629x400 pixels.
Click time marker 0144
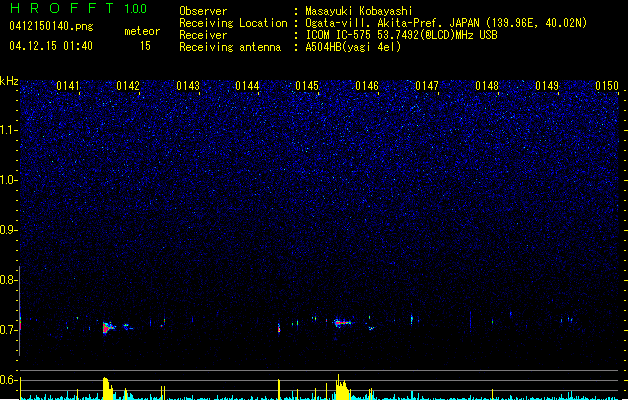click(x=247, y=86)
